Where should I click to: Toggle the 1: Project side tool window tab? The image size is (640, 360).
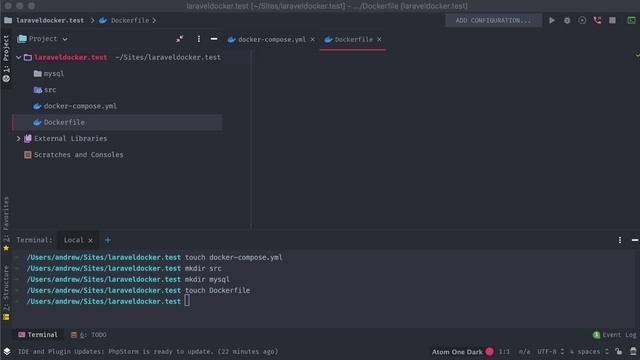coord(6,58)
